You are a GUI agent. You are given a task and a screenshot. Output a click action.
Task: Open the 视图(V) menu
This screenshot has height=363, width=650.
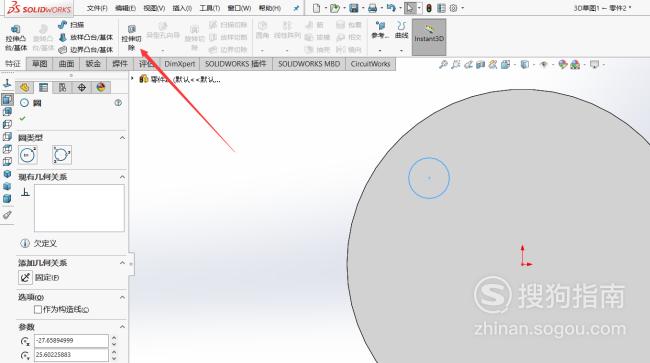click(x=154, y=8)
